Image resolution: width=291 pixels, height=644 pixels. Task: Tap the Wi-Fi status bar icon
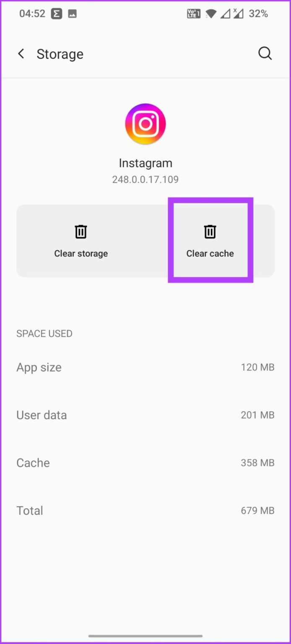pos(211,14)
